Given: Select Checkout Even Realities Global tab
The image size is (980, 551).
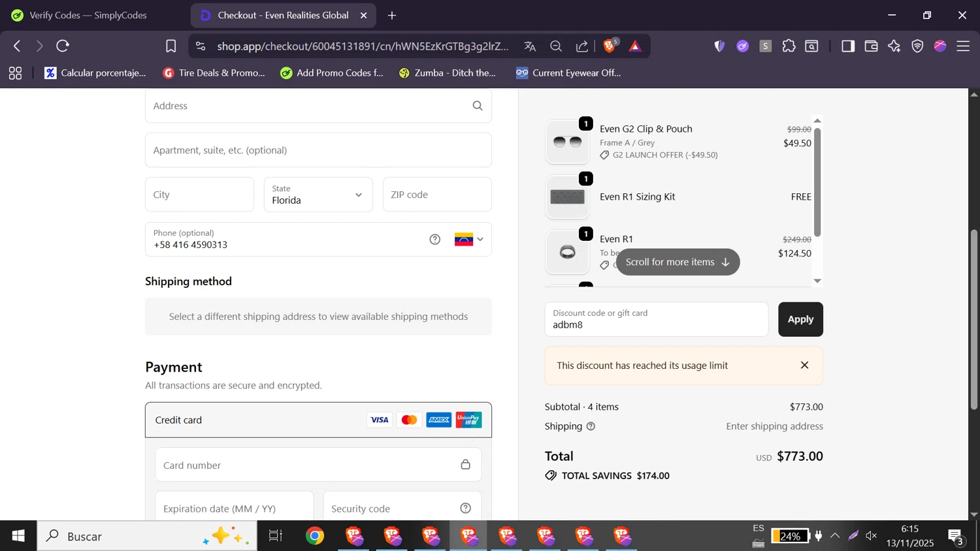Looking at the screenshot, I should 283,15.
